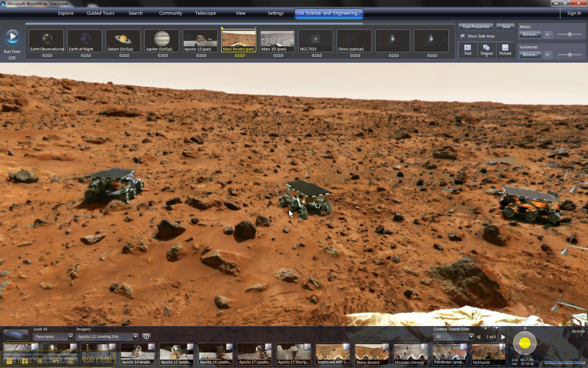The height and width of the screenshot is (368, 588).
Task: Open the Shapes dropdown menu
Action: [x=486, y=50]
